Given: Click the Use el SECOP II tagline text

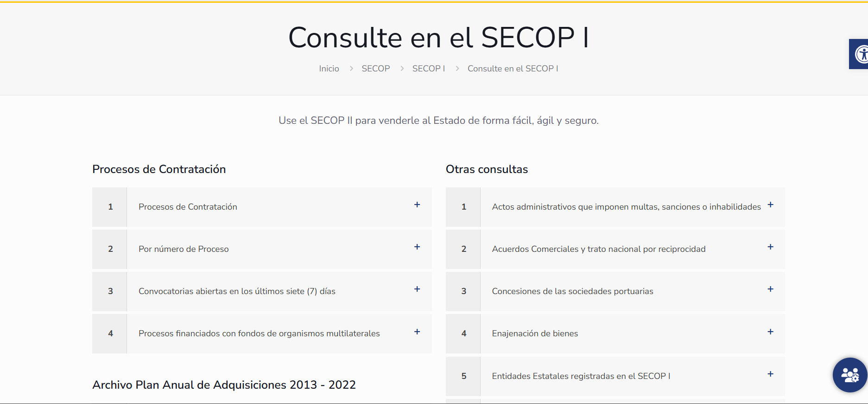Looking at the screenshot, I should 438,121.
